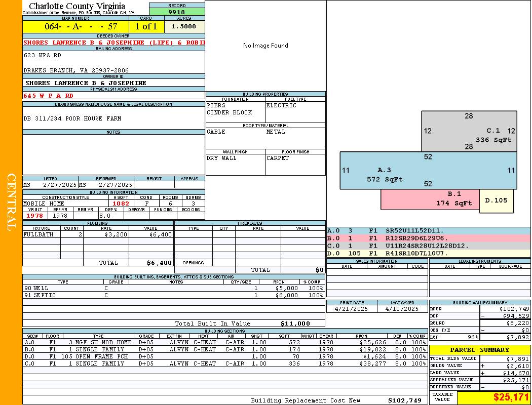Viewport: 532px width, 405px height.
Task: Click wall finish DRY WALL
Action: [x=221, y=158]
